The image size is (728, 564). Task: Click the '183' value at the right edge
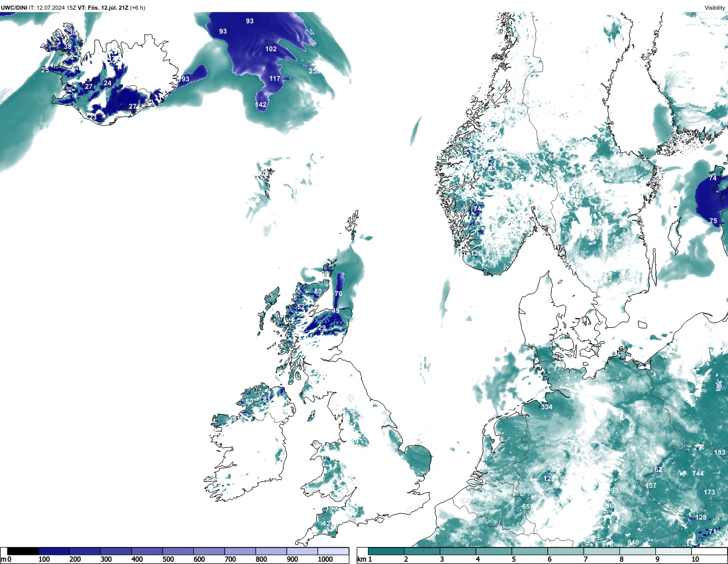(x=719, y=452)
